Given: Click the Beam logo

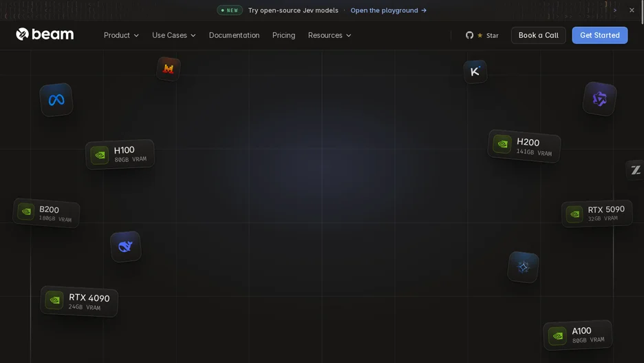Looking at the screenshot, I should point(45,34).
